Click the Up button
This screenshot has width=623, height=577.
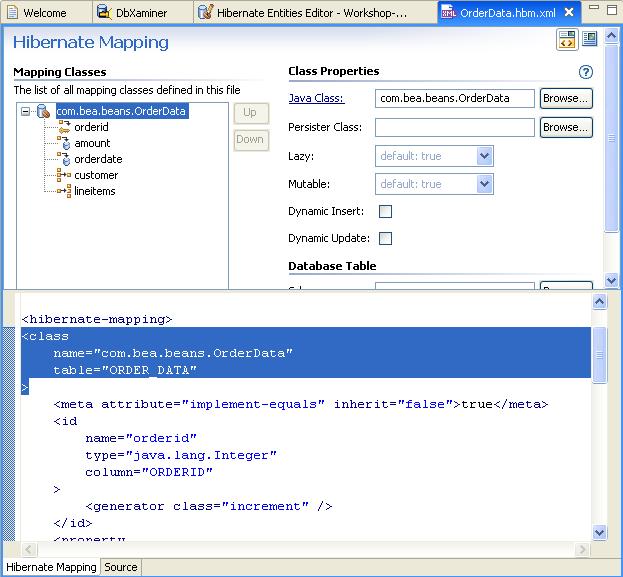[251, 113]
